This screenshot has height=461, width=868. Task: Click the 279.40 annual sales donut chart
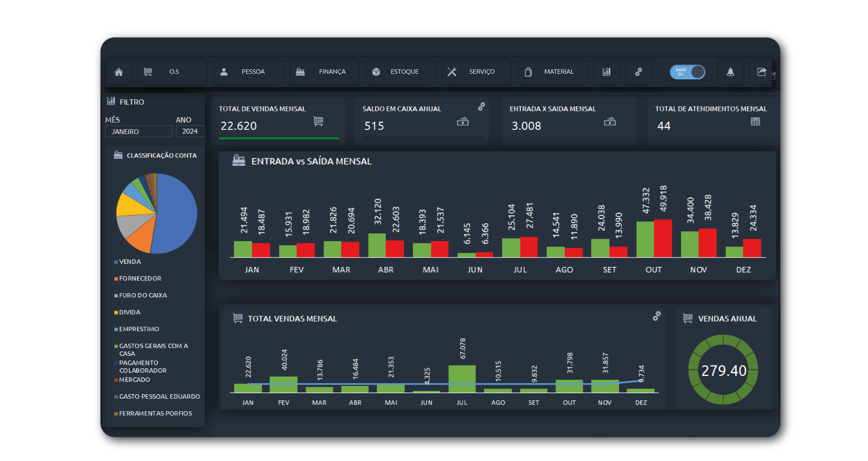pos(723,370)
